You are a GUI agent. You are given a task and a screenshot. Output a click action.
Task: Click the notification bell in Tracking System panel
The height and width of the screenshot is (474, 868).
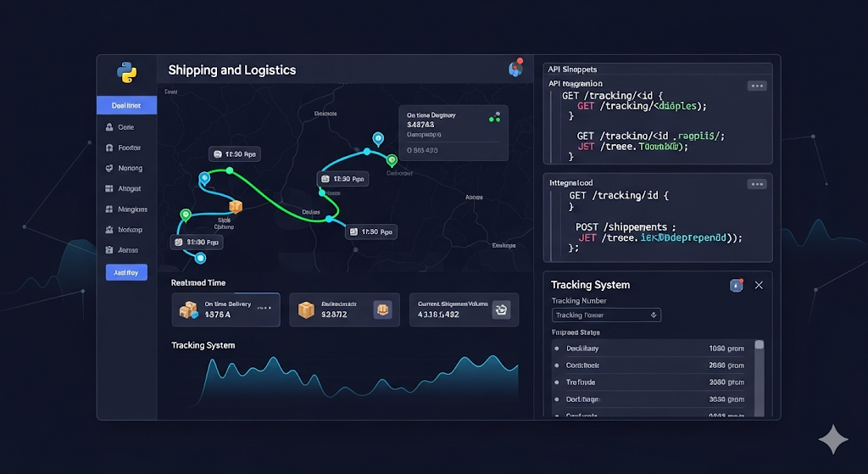click(737, 285)
